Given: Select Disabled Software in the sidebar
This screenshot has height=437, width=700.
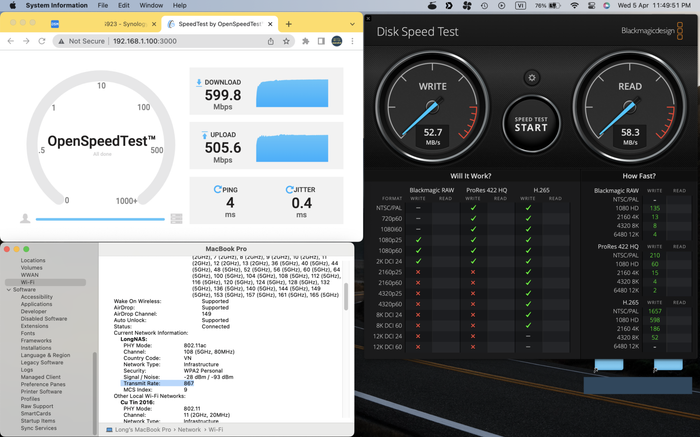Looking at the screenshot, I should coord(44,319).
